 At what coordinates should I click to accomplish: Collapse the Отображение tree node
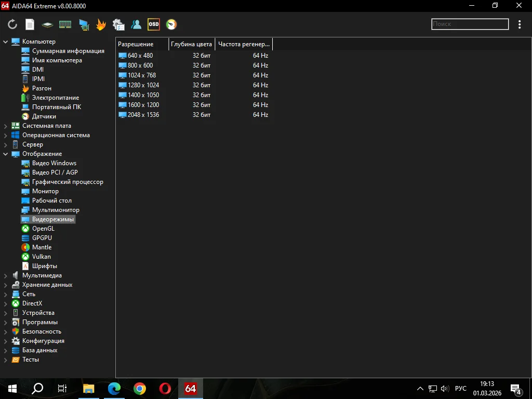click(x=6, y=154)
